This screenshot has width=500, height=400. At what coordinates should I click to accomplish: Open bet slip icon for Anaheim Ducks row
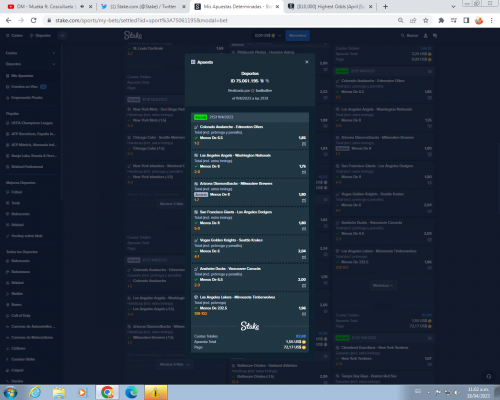pos(304,286)
